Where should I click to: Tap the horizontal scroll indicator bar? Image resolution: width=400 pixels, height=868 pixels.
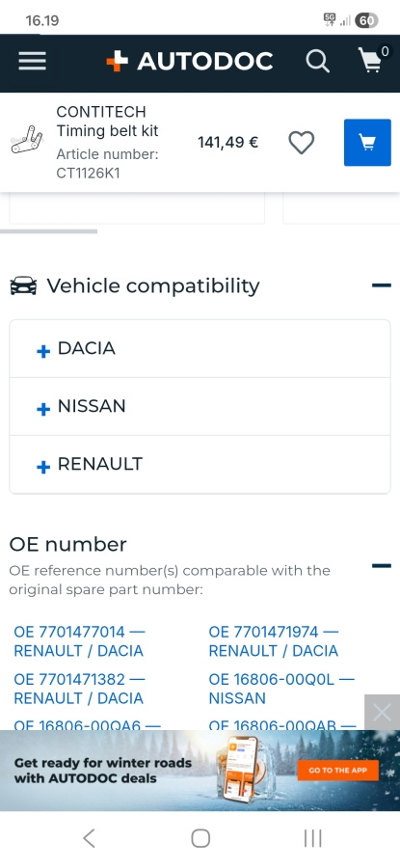49,231
